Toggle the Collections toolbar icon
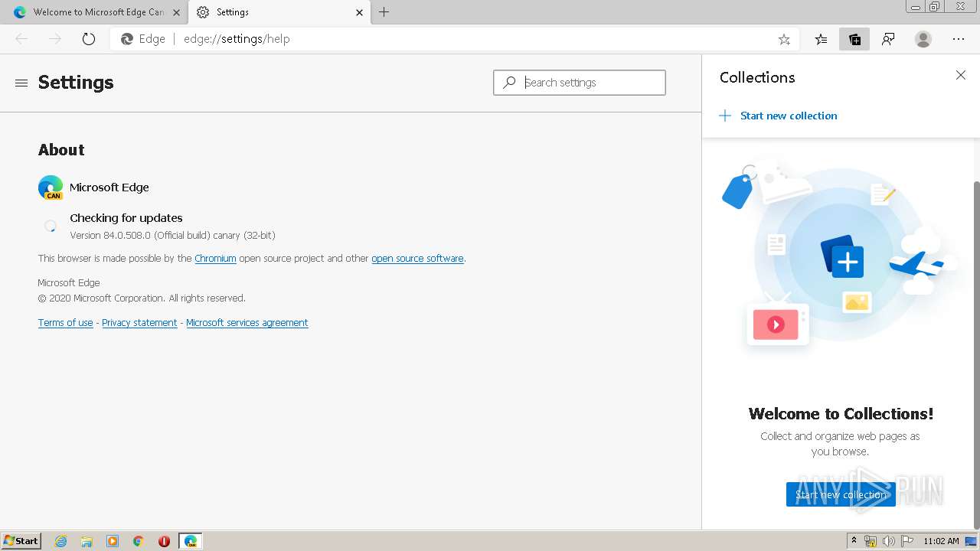 pyautogui.click(x=854, y=39)
